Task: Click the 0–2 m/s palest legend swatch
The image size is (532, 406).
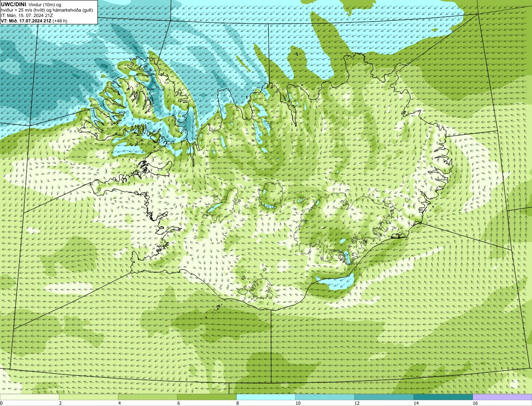Action: click(30, 397)
